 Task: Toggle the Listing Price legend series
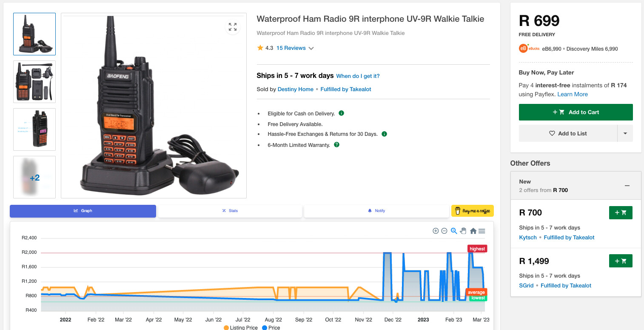coord(240,327)
